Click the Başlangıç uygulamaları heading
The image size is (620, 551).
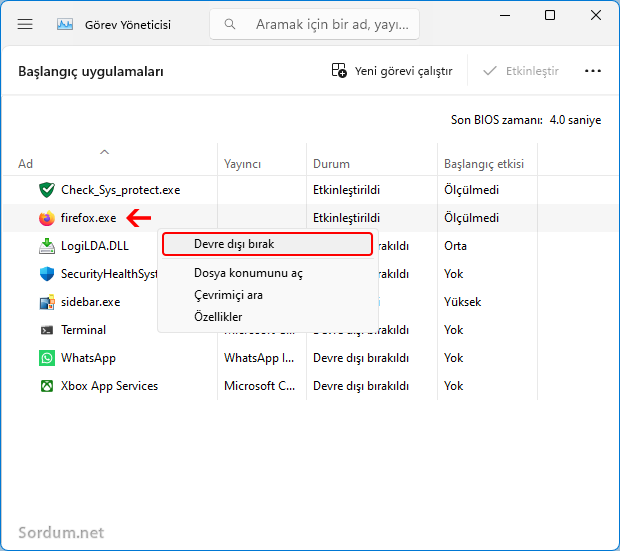[91, 72]
